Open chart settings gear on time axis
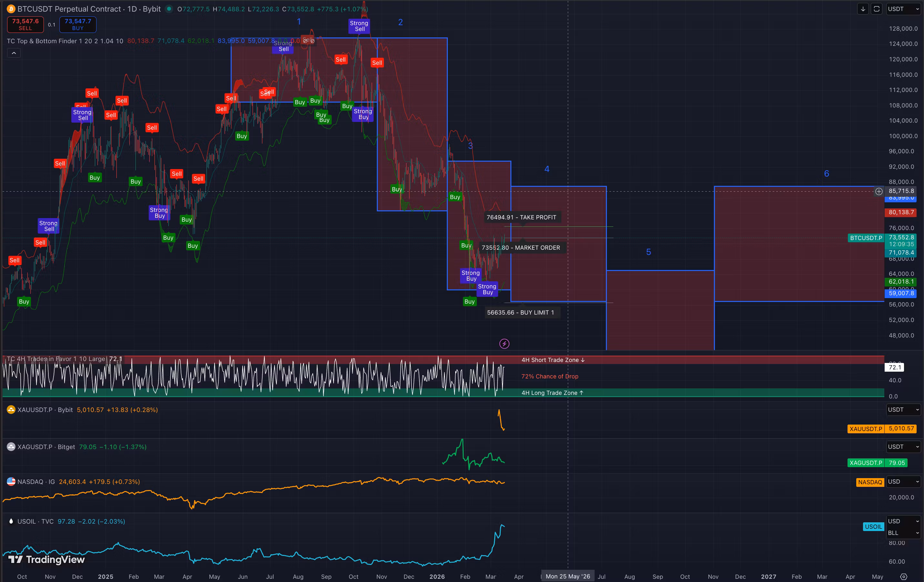Viewport: 924px width, 582px height. pyautogui.click(x=904, y=577)
